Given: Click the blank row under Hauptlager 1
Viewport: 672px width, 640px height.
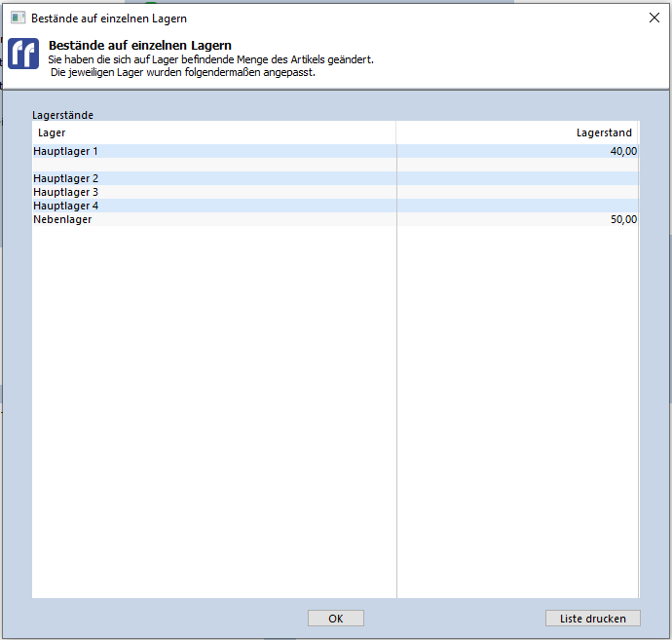Looking at the screenshot, I should [214, 165].
